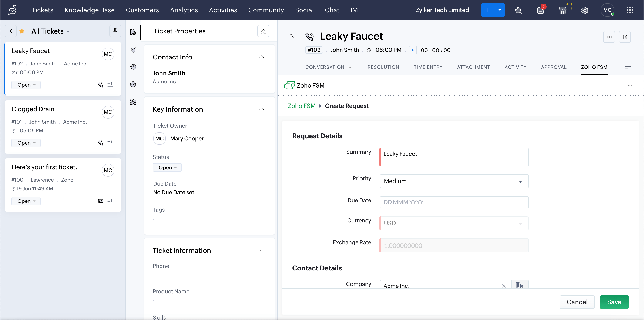Click the green Save button
Image resolution: width=644 pixels, height=320 pixels.
614,302
